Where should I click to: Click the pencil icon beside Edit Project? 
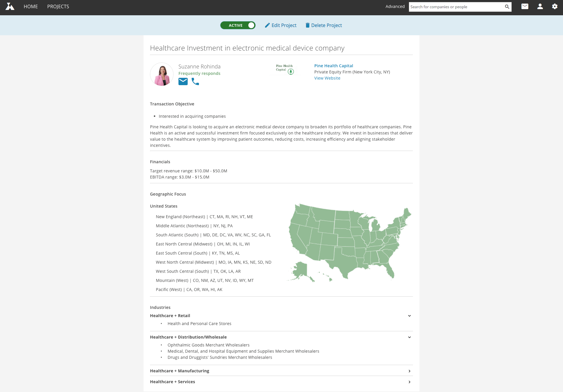pos(267,25)
